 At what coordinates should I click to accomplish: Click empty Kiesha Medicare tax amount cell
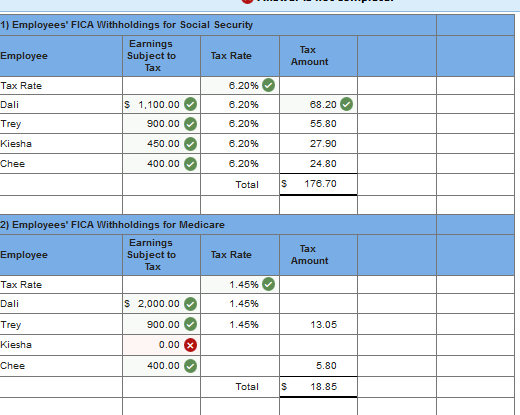(318, 345)
